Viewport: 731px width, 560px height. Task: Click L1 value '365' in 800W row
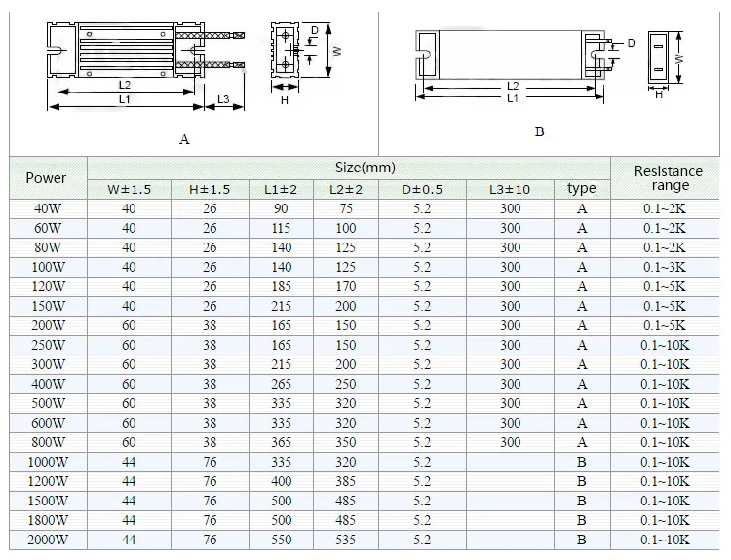281,442
